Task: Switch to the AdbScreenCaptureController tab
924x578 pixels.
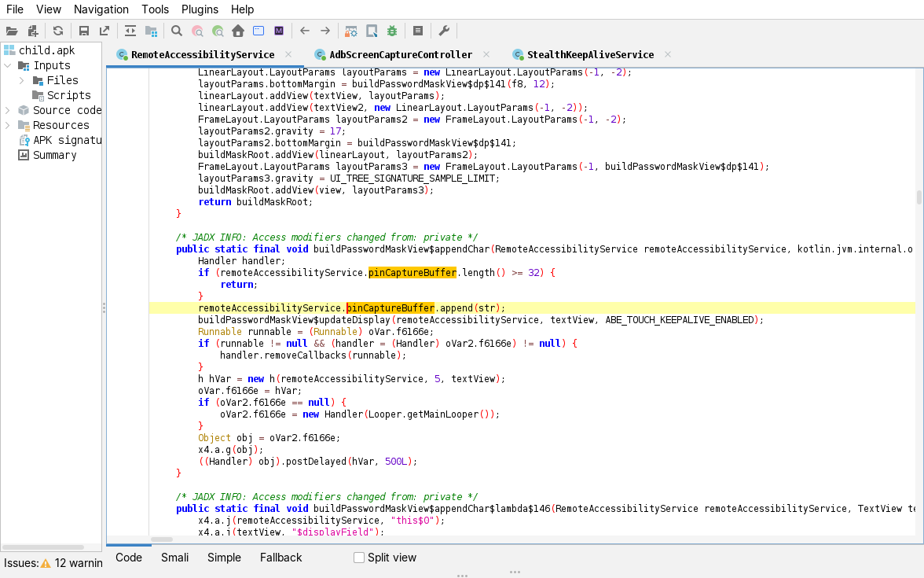Action: tap(401, 55)
